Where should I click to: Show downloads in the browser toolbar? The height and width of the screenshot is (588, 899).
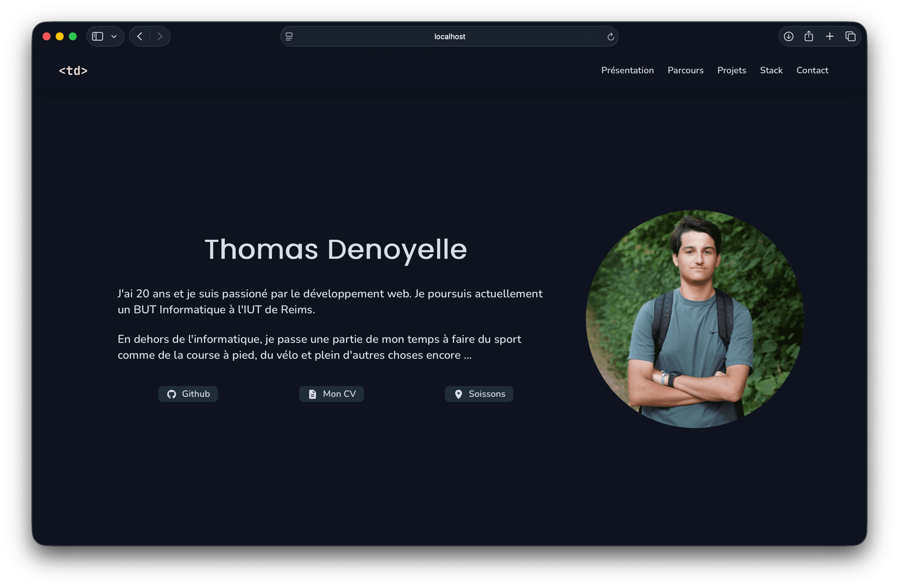point(788,36)
